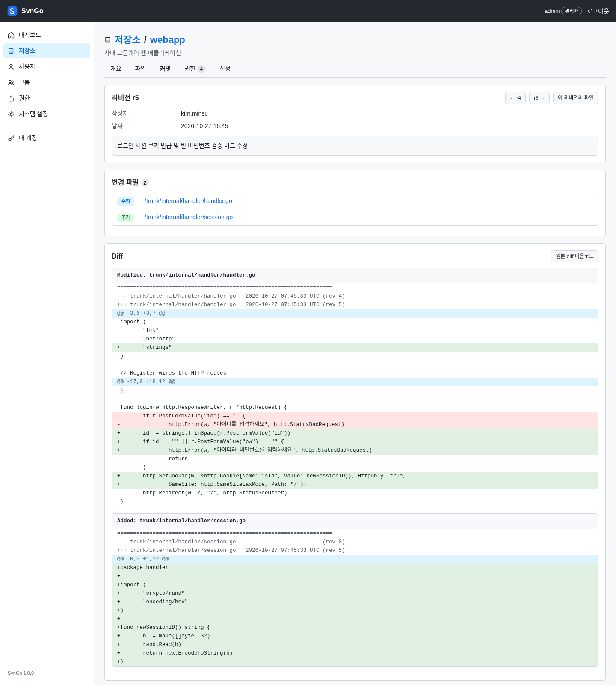Image resolution: width=616 pixels, height=685 pixels.
Task: Click the 리비전 r5 heading
Action: [x=125, y=98]
